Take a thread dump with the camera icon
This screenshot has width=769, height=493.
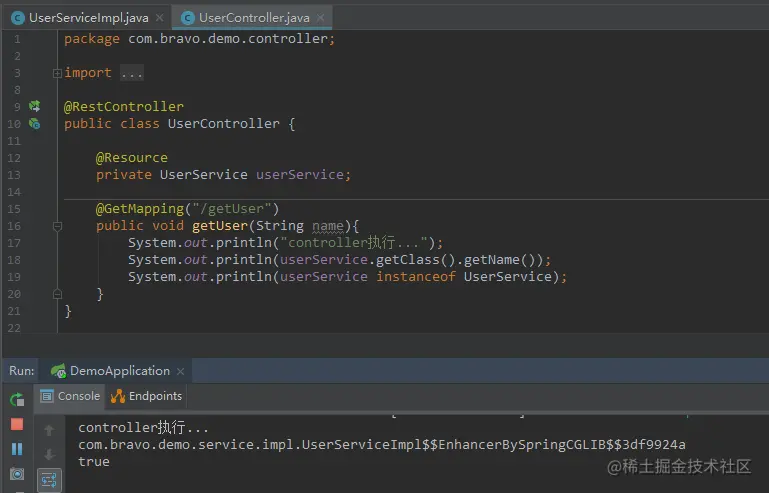(x=17, y=474)
